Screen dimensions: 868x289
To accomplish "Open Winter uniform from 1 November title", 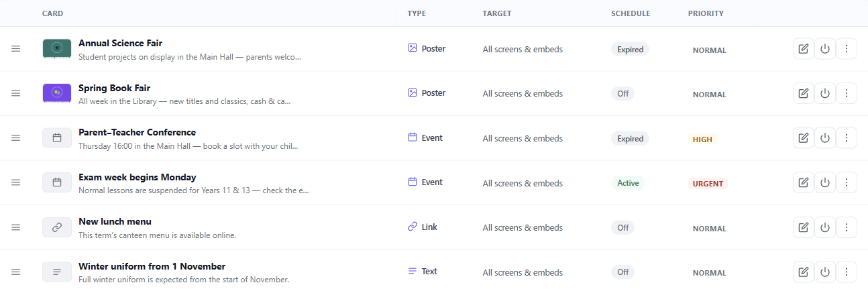I will 152,266.
